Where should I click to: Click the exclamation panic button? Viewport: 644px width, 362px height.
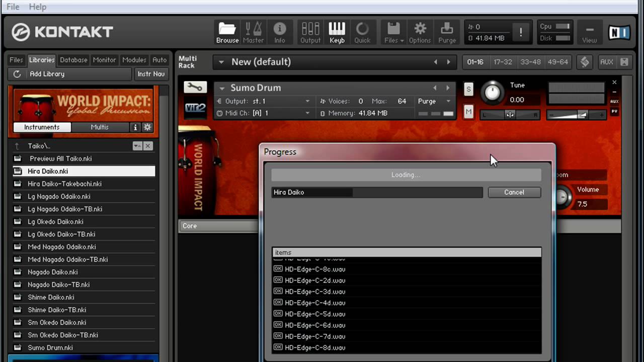pyautogui.click(x=521, y=32)
